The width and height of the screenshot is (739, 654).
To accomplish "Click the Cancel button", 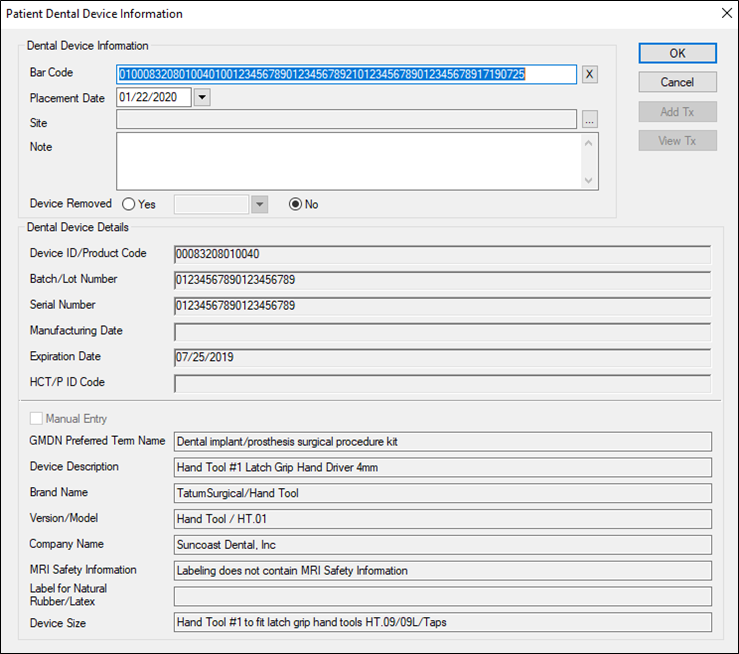I will coord(677,82).
